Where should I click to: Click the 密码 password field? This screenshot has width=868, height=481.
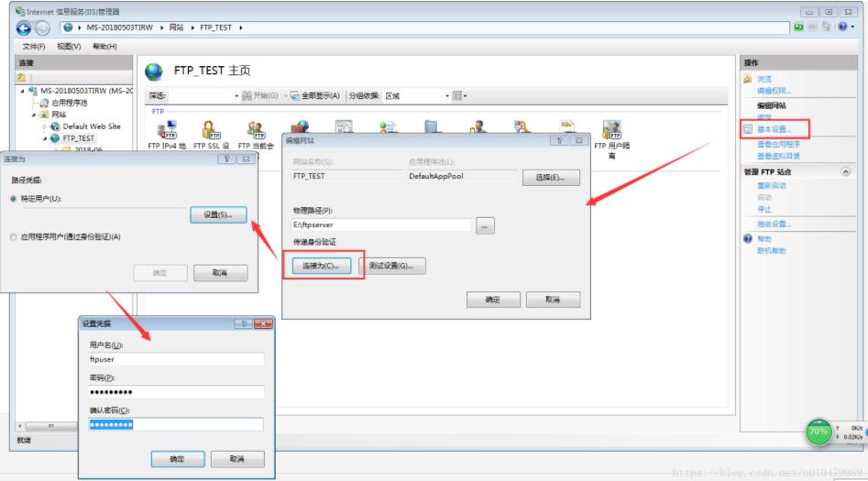click(176, 392)
